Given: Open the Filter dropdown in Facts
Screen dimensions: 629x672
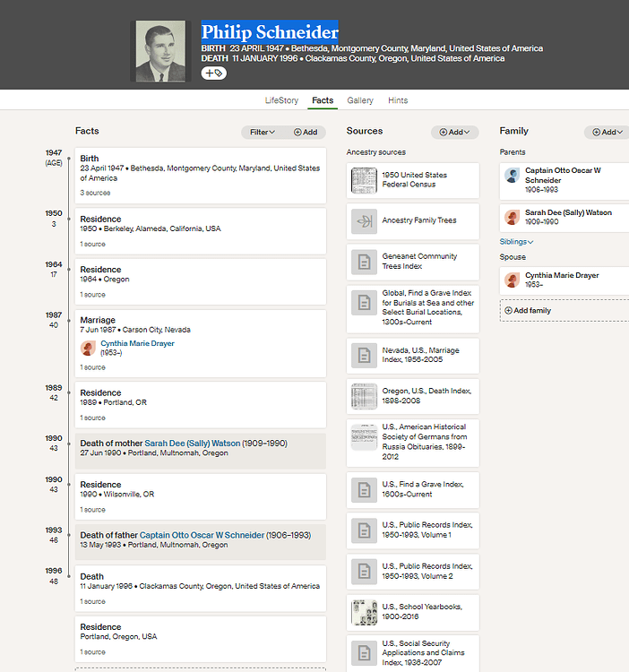Looking at the screenshot, I should click(x=263, y=133).
